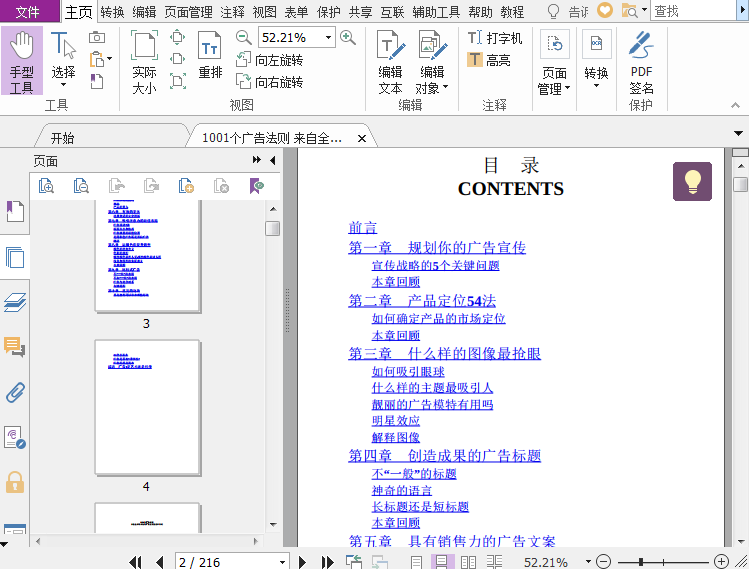Viewport: 749px width, 569px height.
Task: Click shrink thumbnails icon in page panel
Action: 81,186
